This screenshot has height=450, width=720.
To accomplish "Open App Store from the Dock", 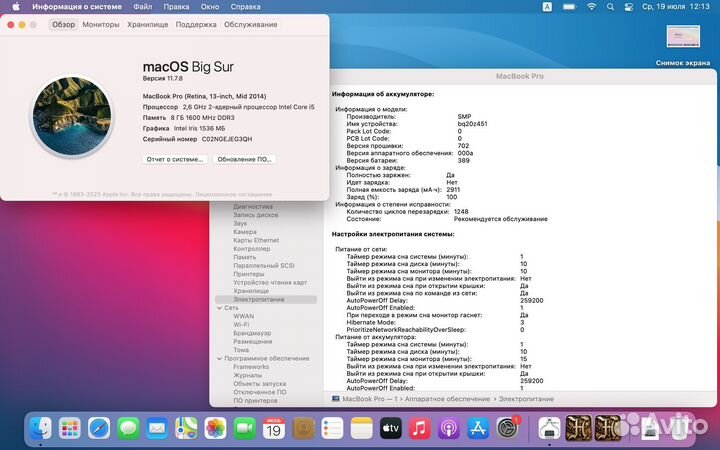I will [478, 428].
